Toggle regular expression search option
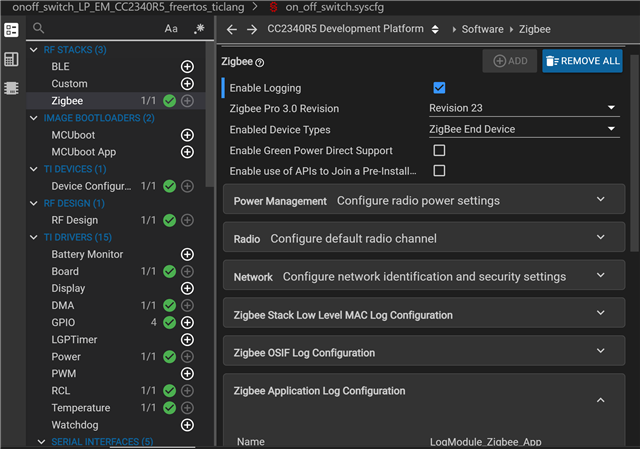 [199, 28]
